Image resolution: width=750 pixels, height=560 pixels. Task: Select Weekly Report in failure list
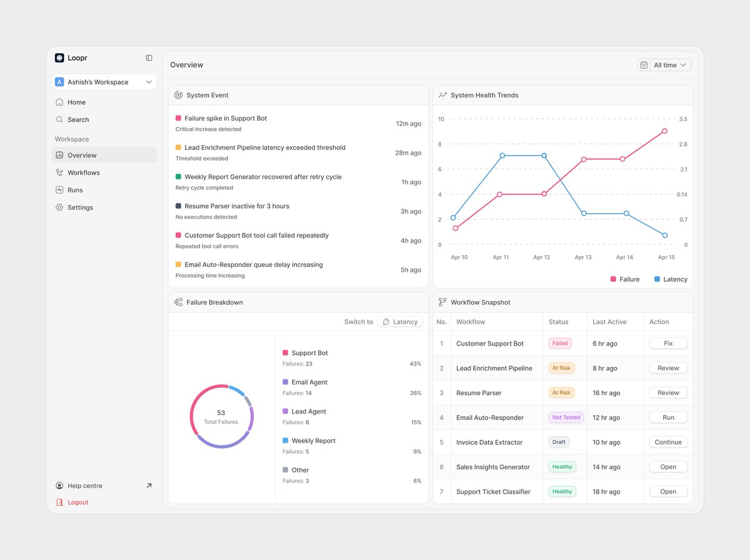(352, 446)
